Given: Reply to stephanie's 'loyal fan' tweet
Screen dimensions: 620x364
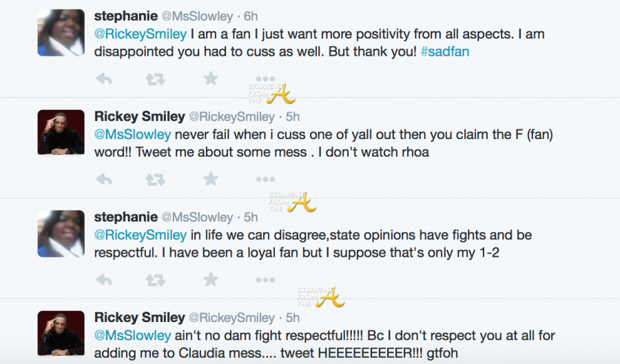Looking at the screenshot, I should 104,279.
